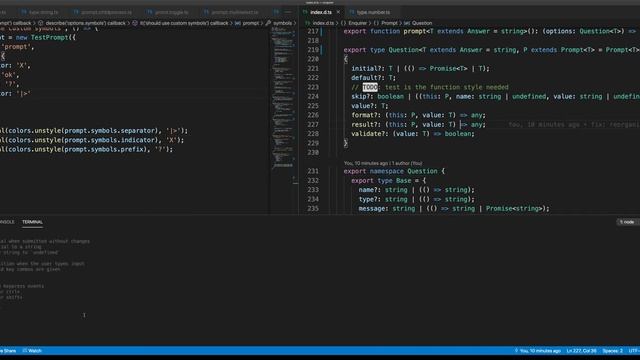Click the inline blame text on line 227
Viewport: 640px width, 360px height.
click(573, 124)
